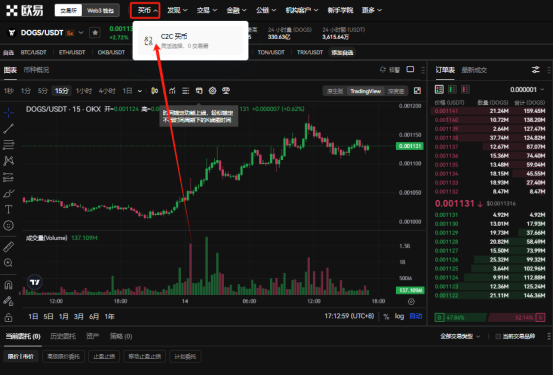Toggle log scale on chart

tap(399, 316)
